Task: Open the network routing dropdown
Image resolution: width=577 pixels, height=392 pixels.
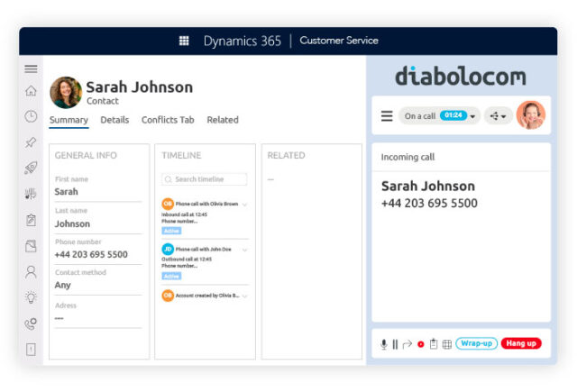Action: [498, 116]
